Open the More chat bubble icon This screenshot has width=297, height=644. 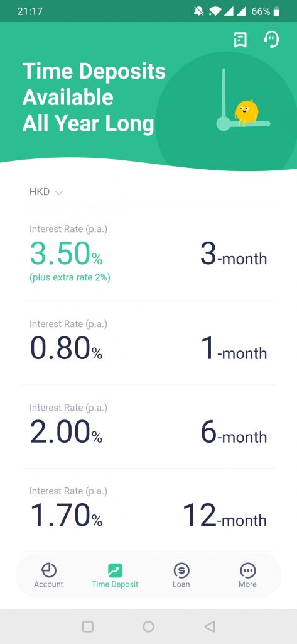coord(248,570)
